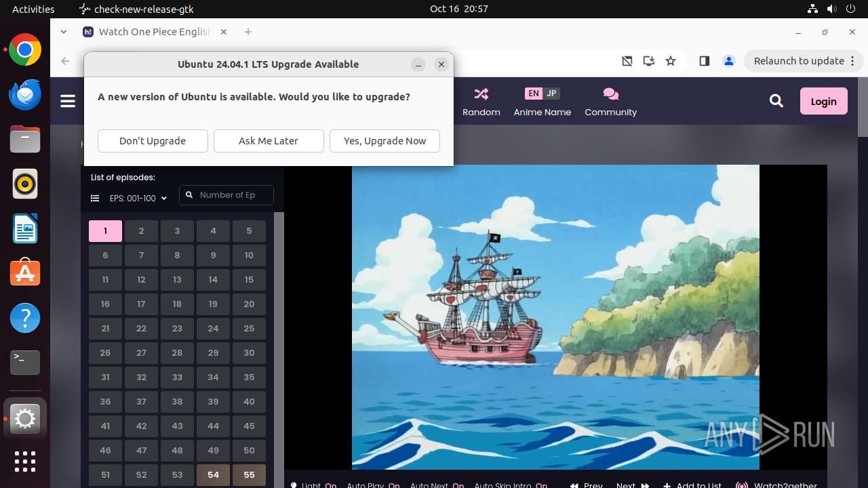
Task: Open Rhythmbox music player from dock
Action: coord(25,184)
